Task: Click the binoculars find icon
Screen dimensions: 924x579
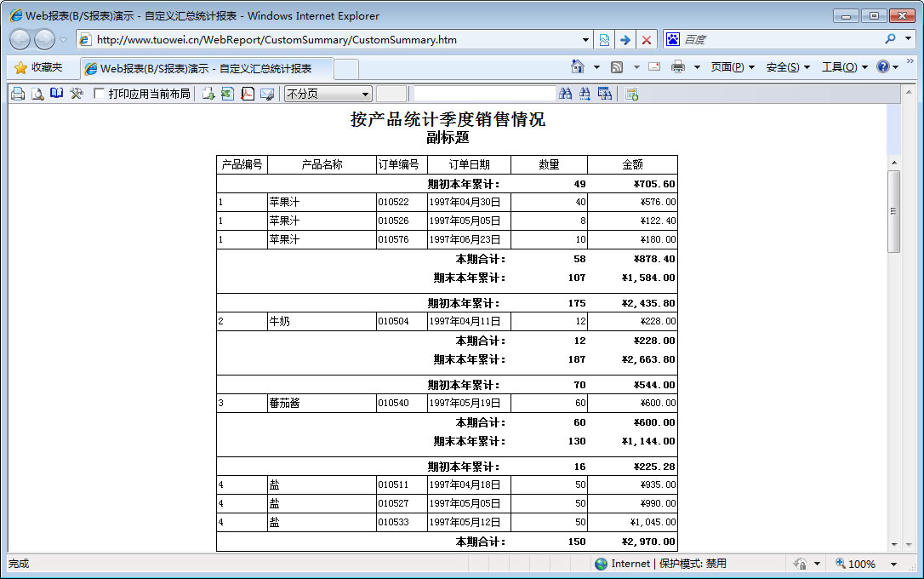Action: [566, 94]
